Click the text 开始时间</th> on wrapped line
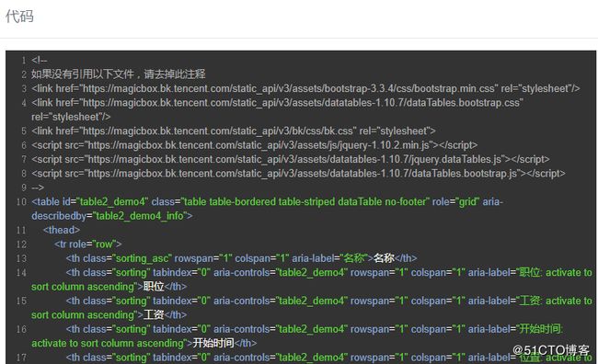The height and width of the screenshot is (364, 598). [x=224, y=343]
